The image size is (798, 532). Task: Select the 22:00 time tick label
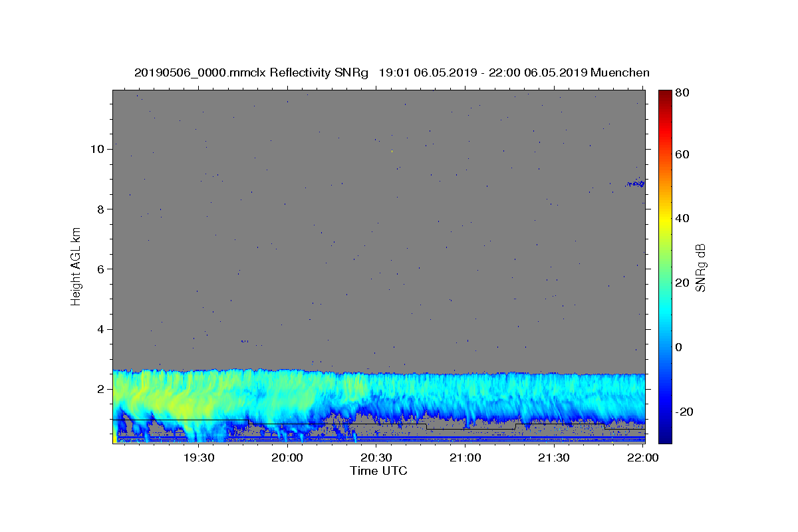tap(642, 458)
